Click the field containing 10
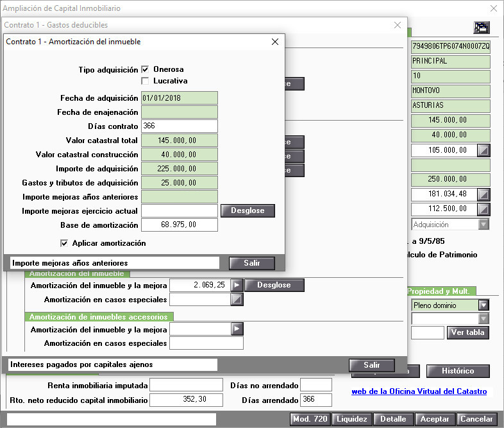The width and height of the screenshot is (504, 428). click(451, 76)
